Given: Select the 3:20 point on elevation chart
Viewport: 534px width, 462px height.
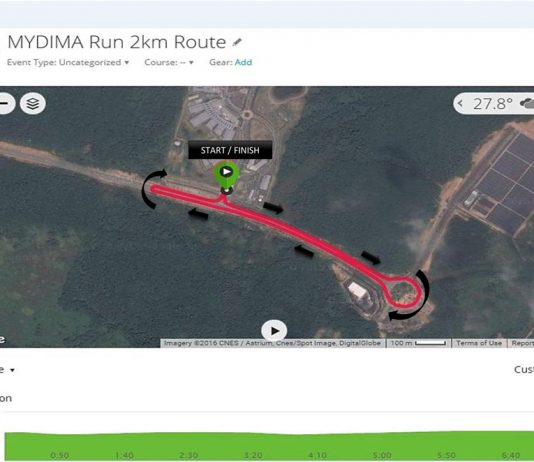Looking at the screenshot, I should click(253, 455).
